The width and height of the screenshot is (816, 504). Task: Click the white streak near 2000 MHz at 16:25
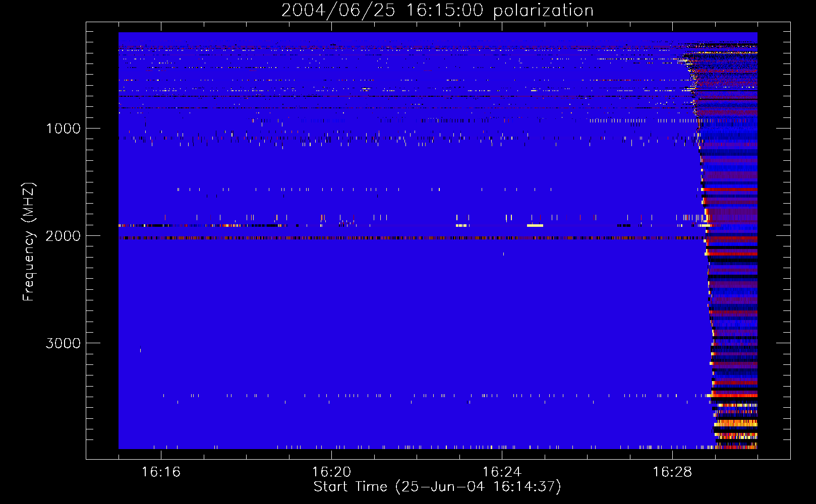[535, 225]
